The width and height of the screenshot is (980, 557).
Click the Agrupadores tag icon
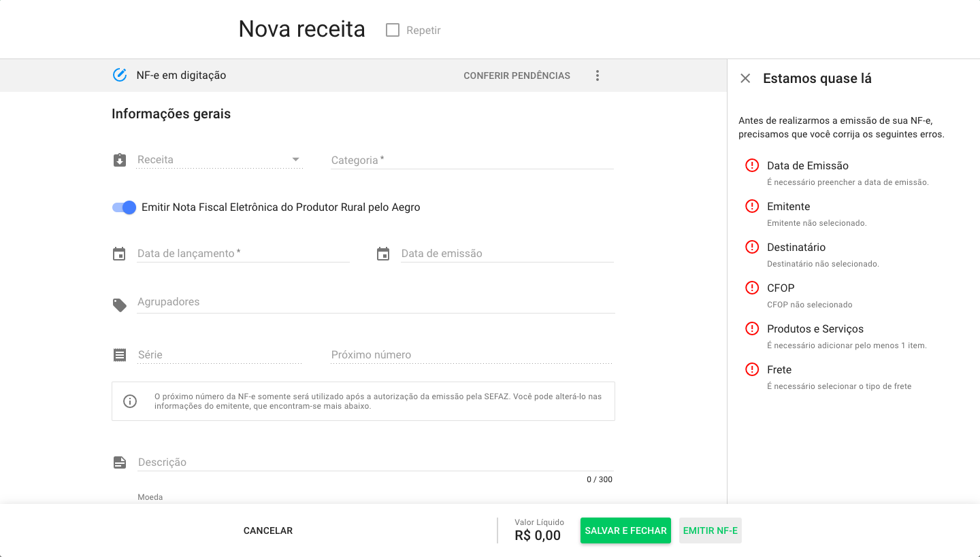(x=119, y=305)
